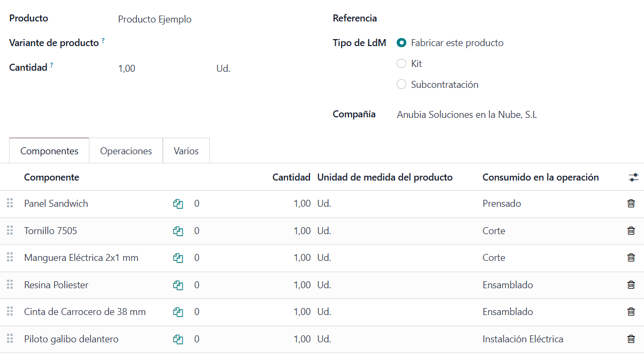The image size is (644, 360).
Task: Sort by the Componente column header
Action: coord(51,177)
